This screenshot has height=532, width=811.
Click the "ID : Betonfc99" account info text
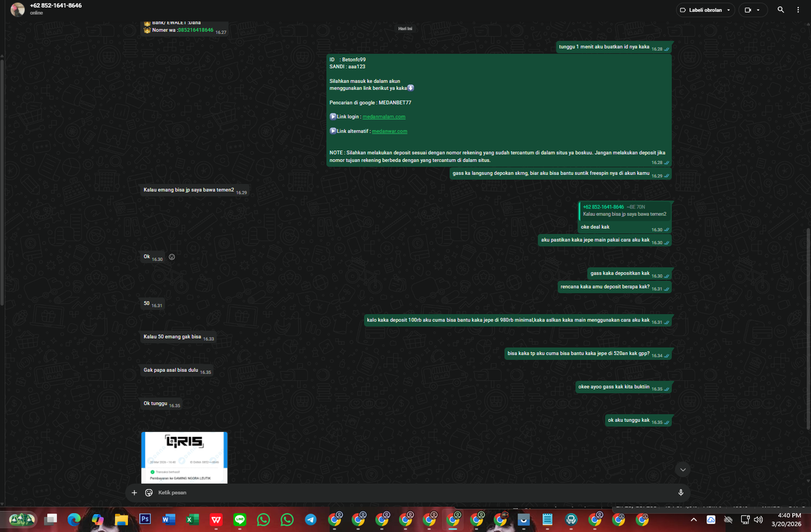click(347, 60)
